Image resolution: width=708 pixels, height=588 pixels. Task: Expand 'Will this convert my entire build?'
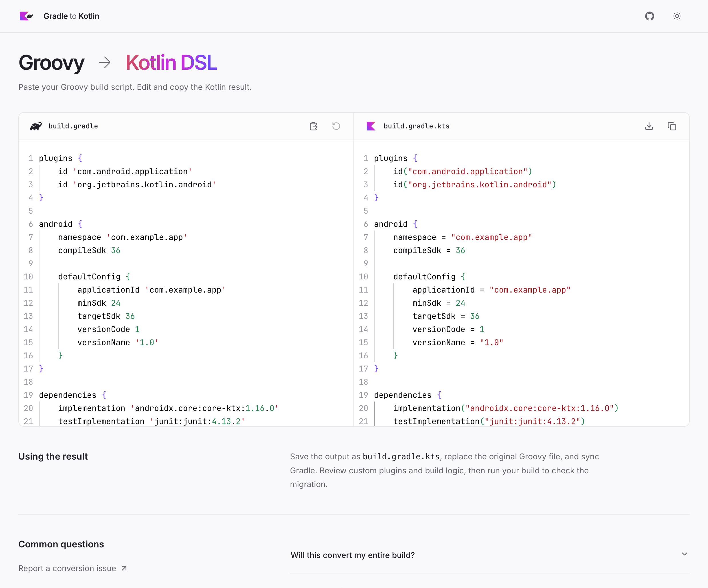[490, 555]
